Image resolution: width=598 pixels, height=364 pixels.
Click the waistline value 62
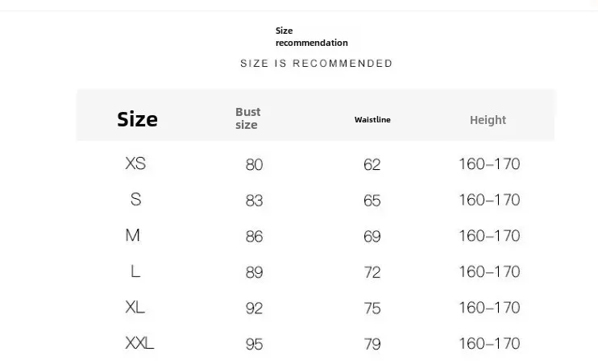pyautogui.click(x=372, y=164)
